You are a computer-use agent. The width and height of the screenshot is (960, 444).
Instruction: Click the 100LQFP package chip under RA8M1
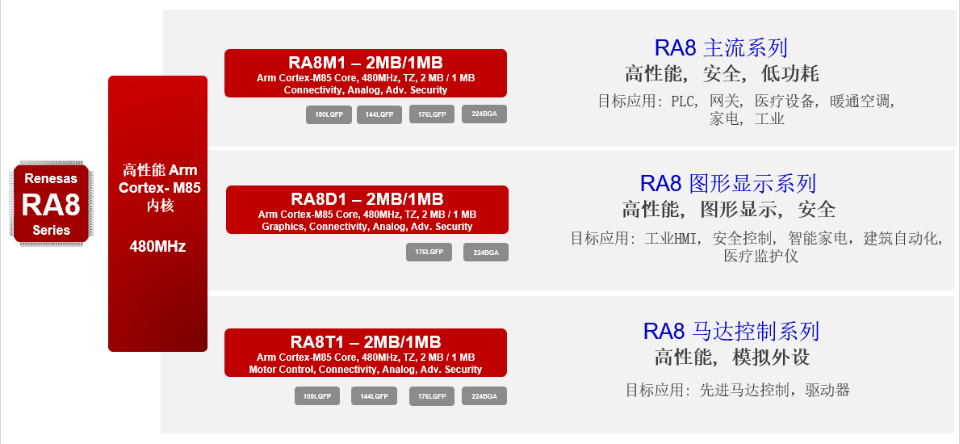point(329,115)
